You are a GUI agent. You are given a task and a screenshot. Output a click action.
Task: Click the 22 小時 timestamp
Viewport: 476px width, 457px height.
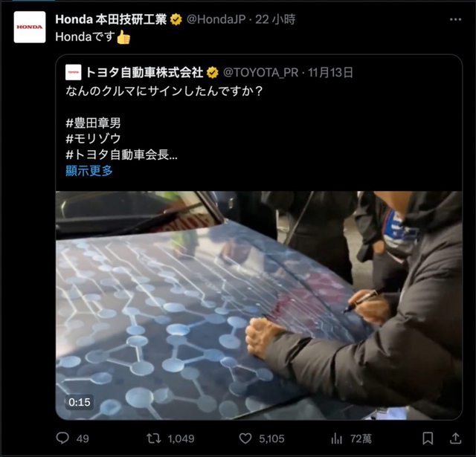click(275, 20)
